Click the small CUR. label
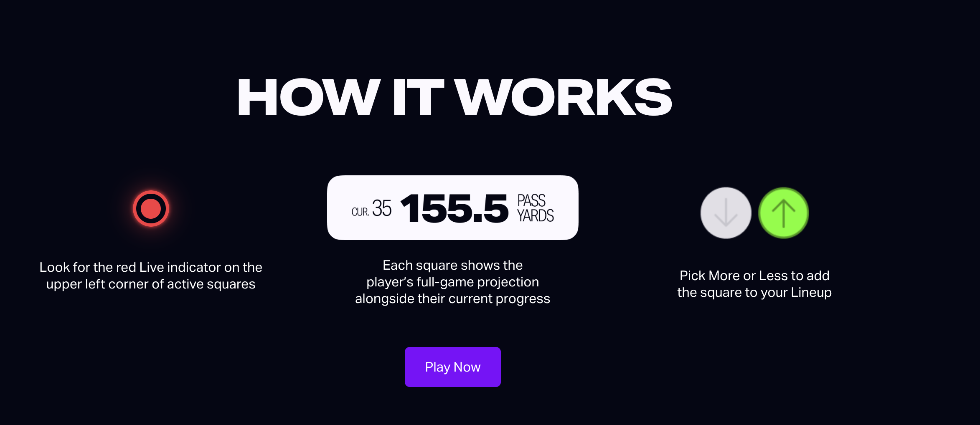The height and width of the screenshot is (425, 980). 360,212
